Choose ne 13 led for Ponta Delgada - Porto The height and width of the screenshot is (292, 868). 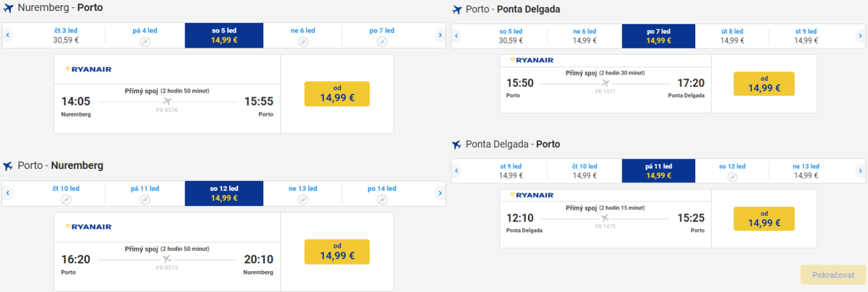(806, 171)
